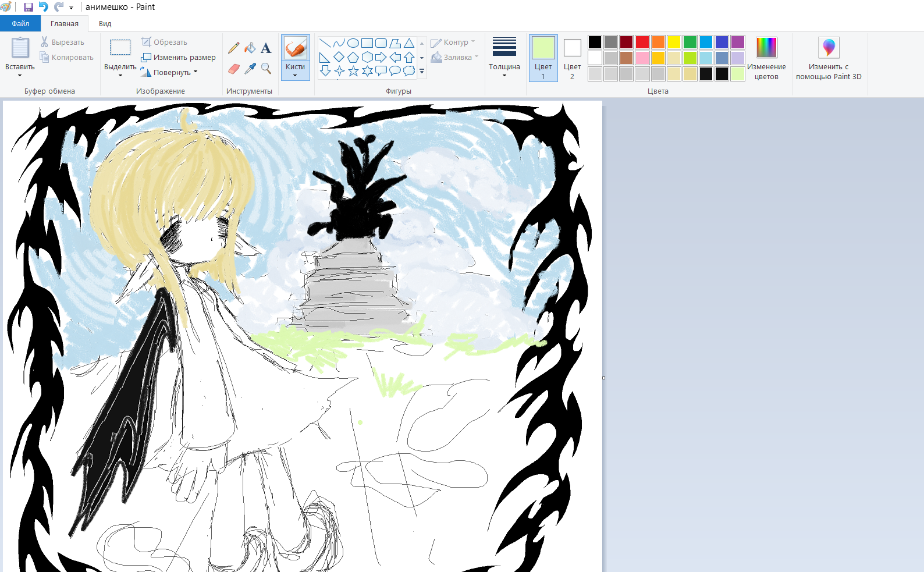924x572 pixels.
Task: Click the Save icon in title bar
Action: point(28,7)
